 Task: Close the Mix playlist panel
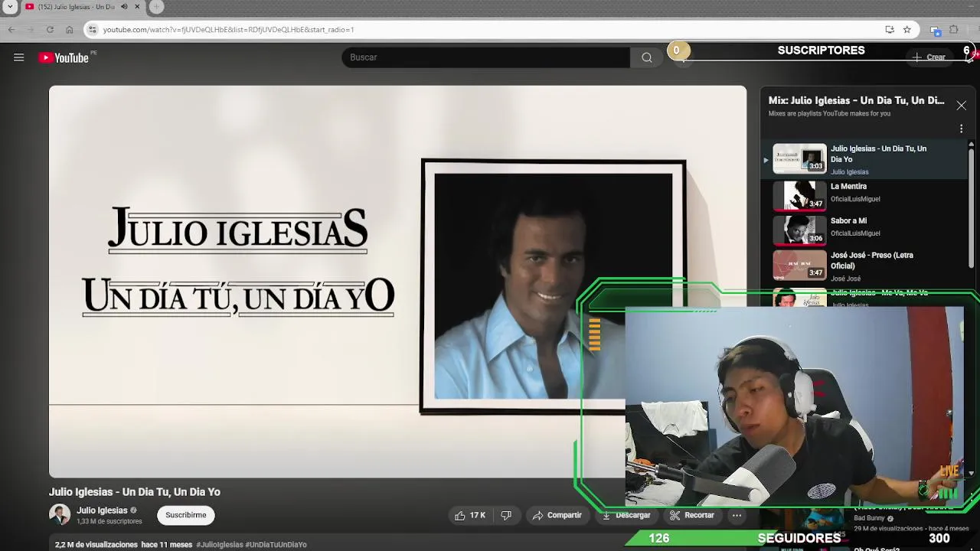961,106
